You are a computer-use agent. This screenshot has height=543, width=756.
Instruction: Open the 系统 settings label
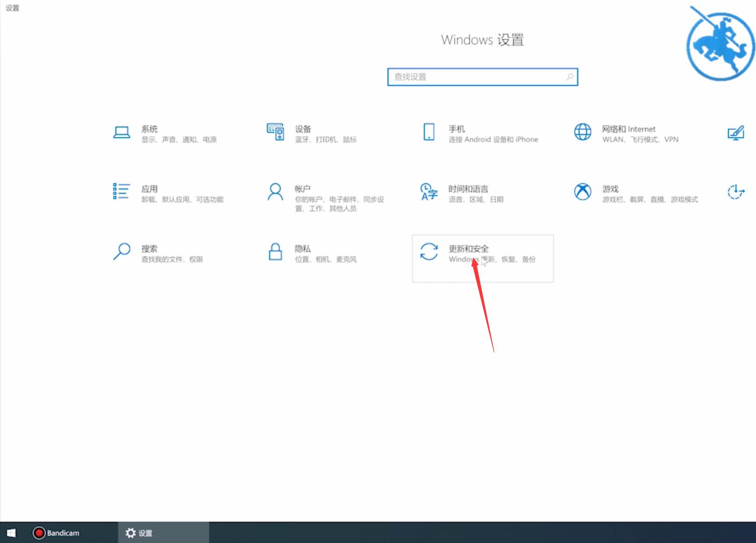click(x=149, y=129)
